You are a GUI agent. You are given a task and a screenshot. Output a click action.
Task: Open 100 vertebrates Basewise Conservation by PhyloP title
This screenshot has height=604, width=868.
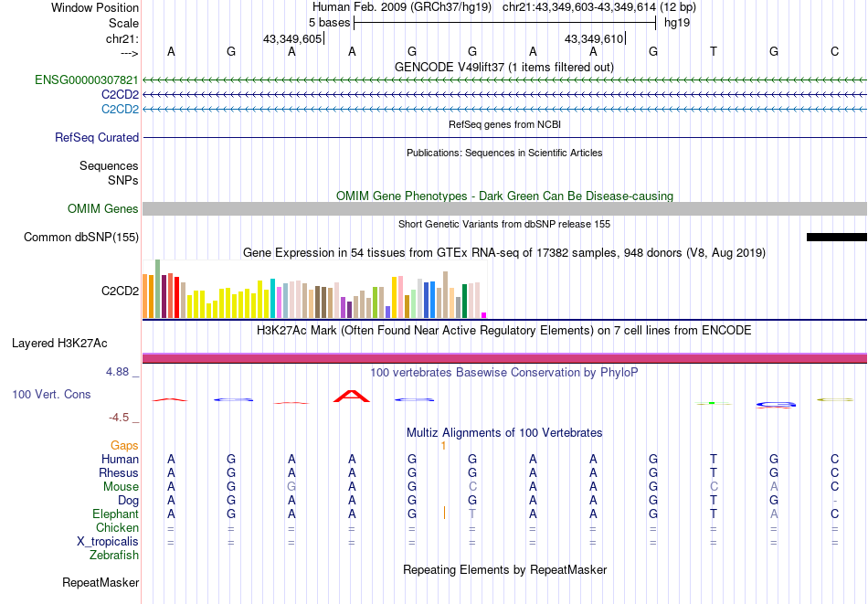(504, 373)
